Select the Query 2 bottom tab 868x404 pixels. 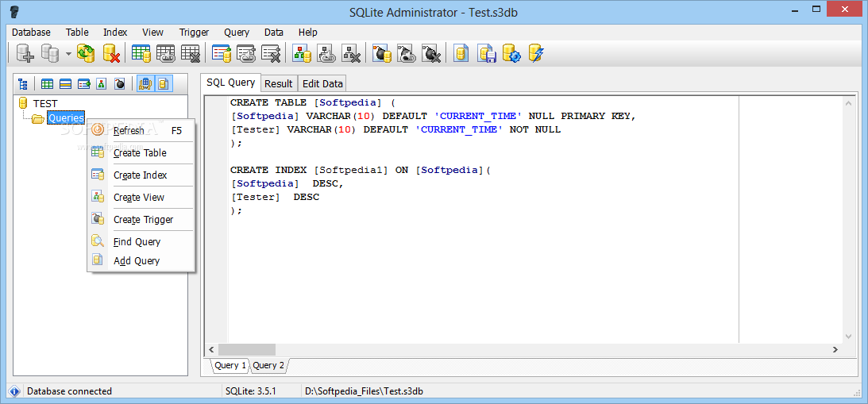tap(268, 365)
